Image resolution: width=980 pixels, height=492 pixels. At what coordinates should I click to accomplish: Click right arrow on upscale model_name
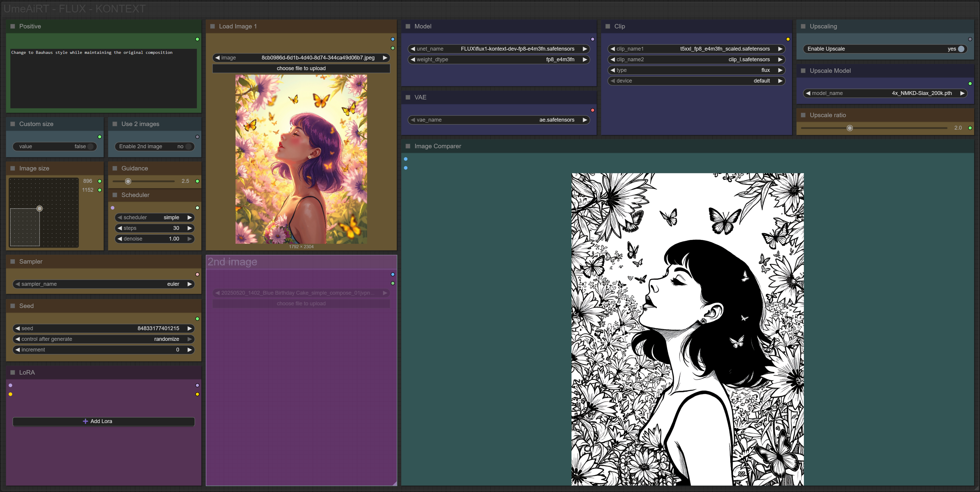pos(962,93)
